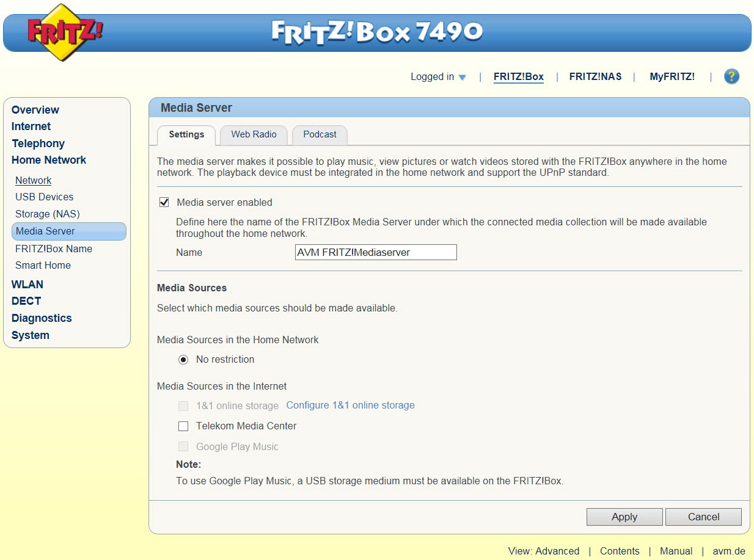Open the Telephony menu

[38, 144]
